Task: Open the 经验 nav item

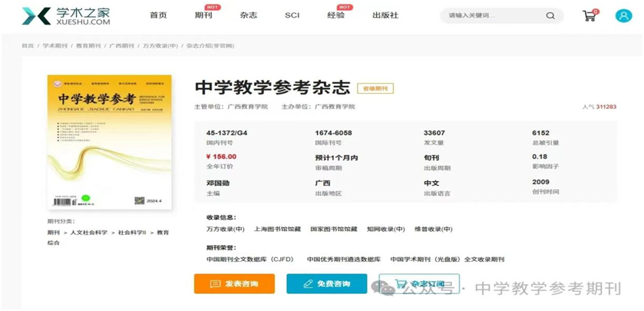Action: [x=335, y=15]
